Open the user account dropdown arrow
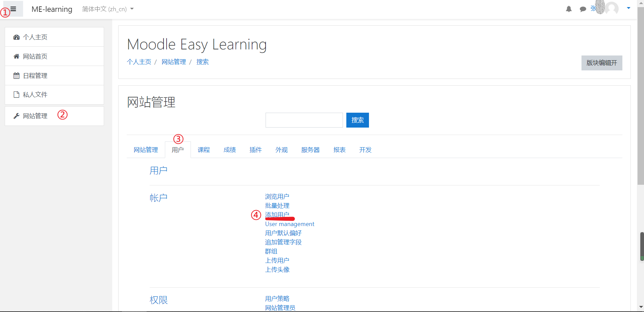The height and width of the screenshot is (312, 644). pyautogui.click(x=628, y=7)
